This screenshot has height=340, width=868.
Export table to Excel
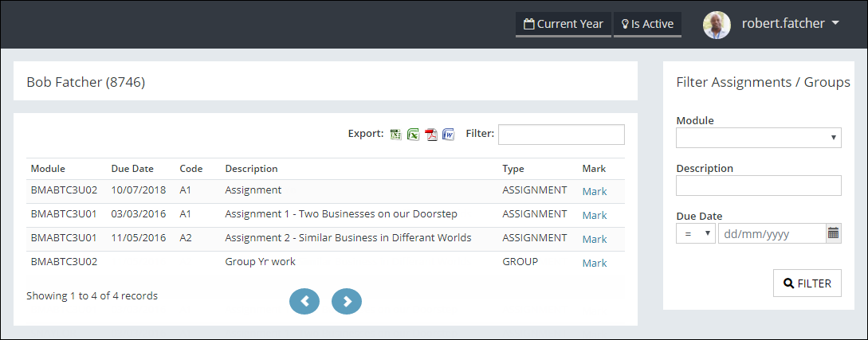coord(414,135)
